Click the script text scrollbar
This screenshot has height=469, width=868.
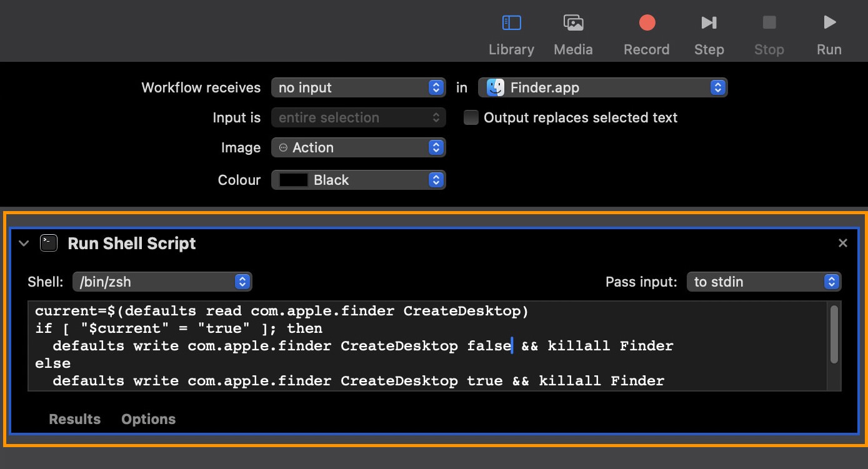coord(834,334)
